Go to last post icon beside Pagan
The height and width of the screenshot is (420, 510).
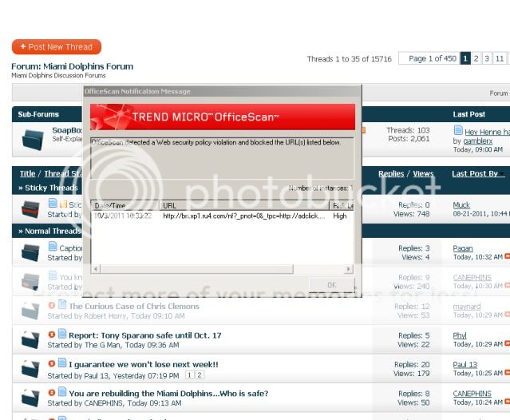click(508, 256)
